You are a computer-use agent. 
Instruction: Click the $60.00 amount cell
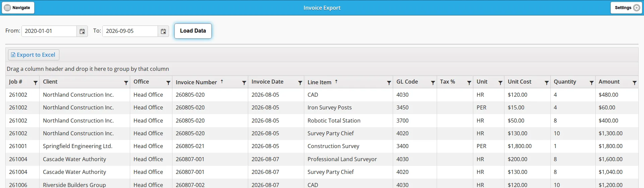616,108
